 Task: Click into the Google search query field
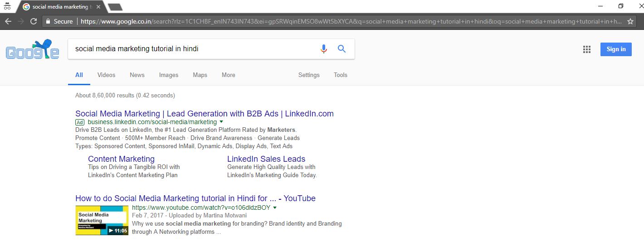190,49
